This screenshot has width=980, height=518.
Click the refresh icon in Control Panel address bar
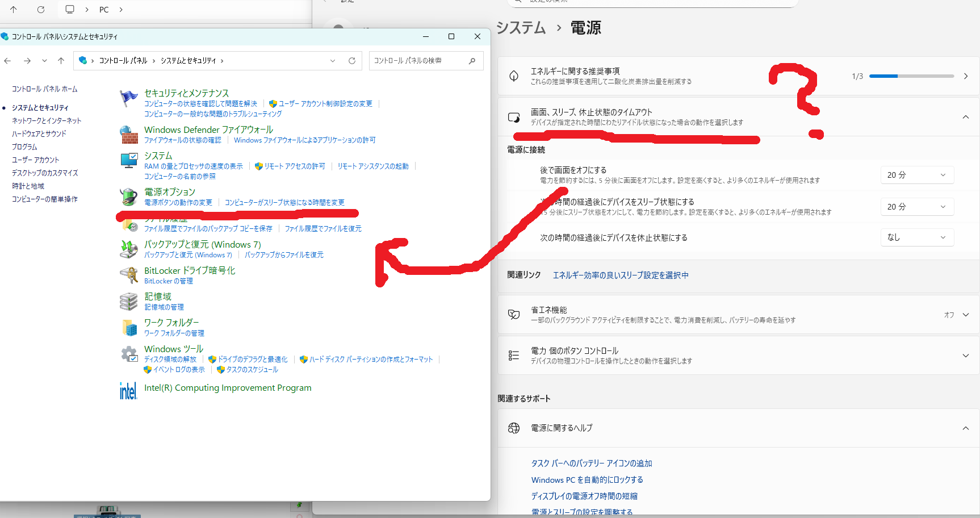(x=352, y=61)
